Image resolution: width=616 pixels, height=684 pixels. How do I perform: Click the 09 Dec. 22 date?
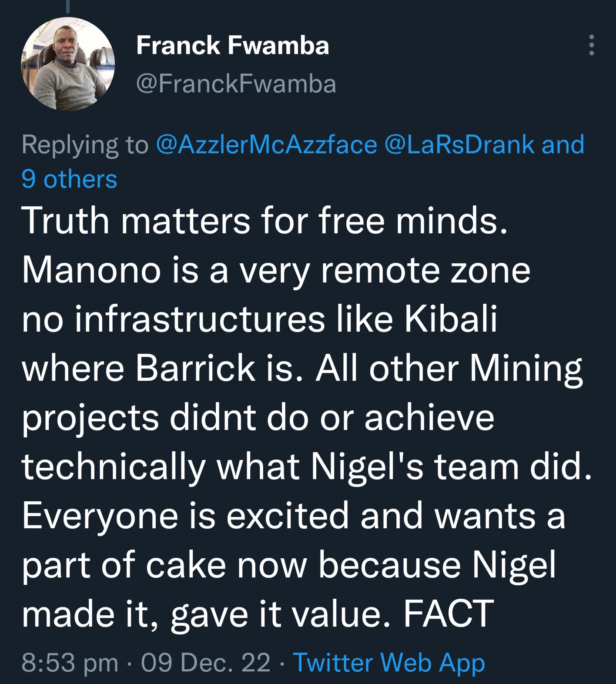[x=205, y=663]
